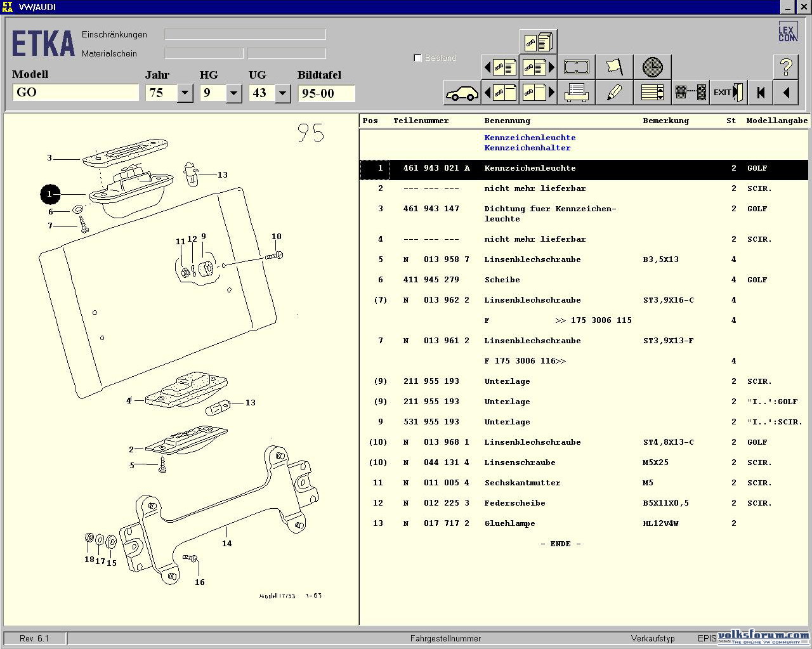Click the Modell input field
Screen dimensions: 812x649
pos(75,93)
